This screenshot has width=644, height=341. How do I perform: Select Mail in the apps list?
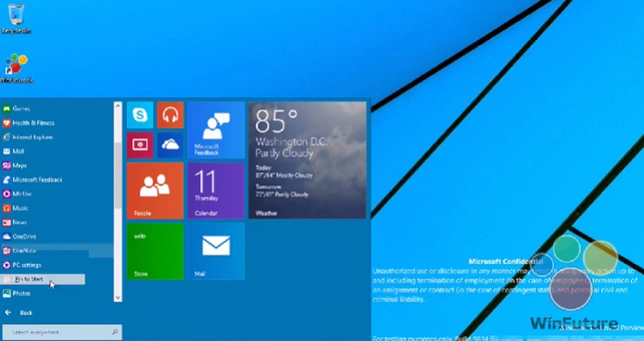[x=57, y=151]
